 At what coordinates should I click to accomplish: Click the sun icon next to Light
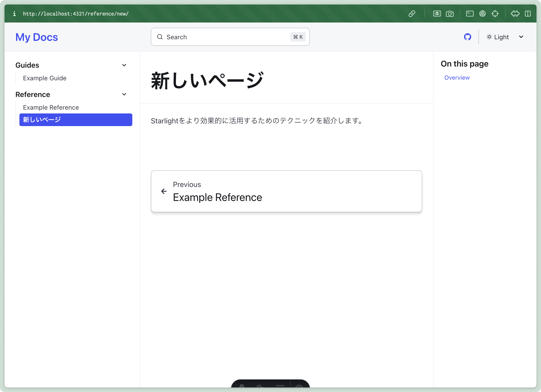click(x=489, y=37)
